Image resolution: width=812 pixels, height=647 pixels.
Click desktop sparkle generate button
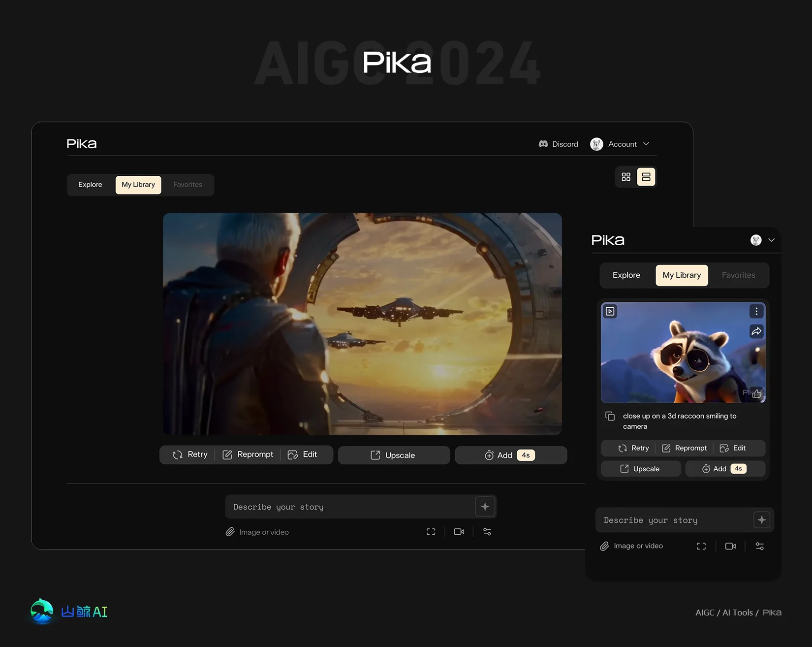tap(485, 507)
